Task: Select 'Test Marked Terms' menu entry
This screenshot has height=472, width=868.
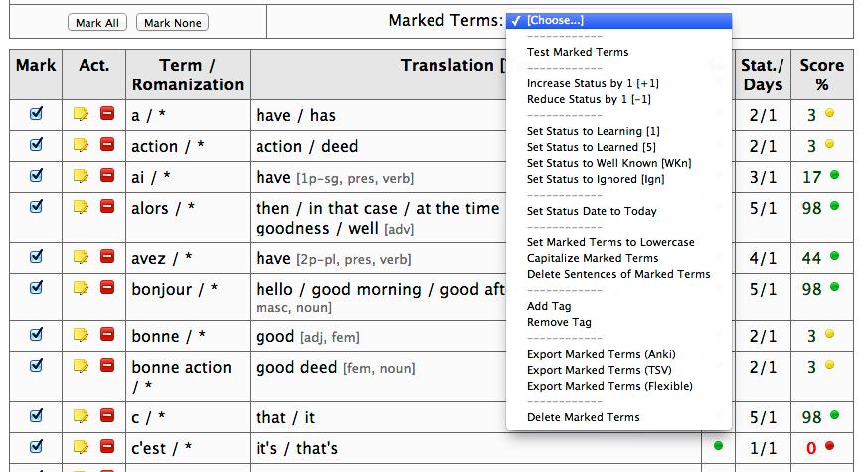Action: [x=578, y=52]
